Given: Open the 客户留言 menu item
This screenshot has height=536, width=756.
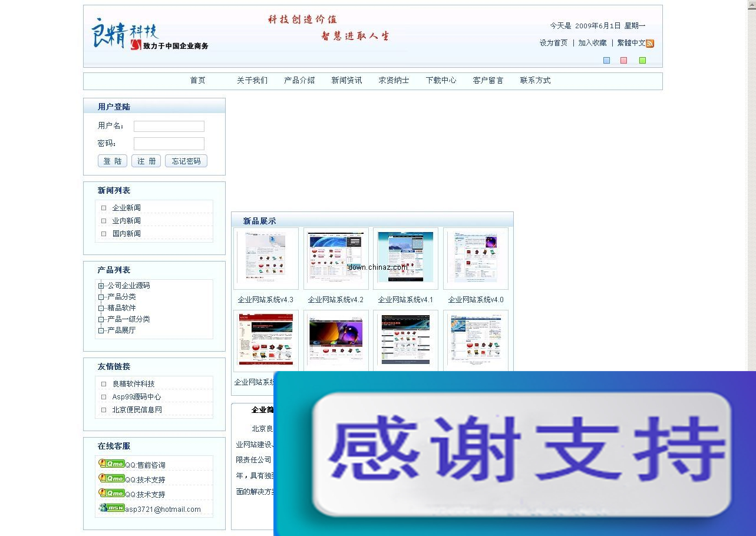Looking at the screenshot, I should click(488, 81).
